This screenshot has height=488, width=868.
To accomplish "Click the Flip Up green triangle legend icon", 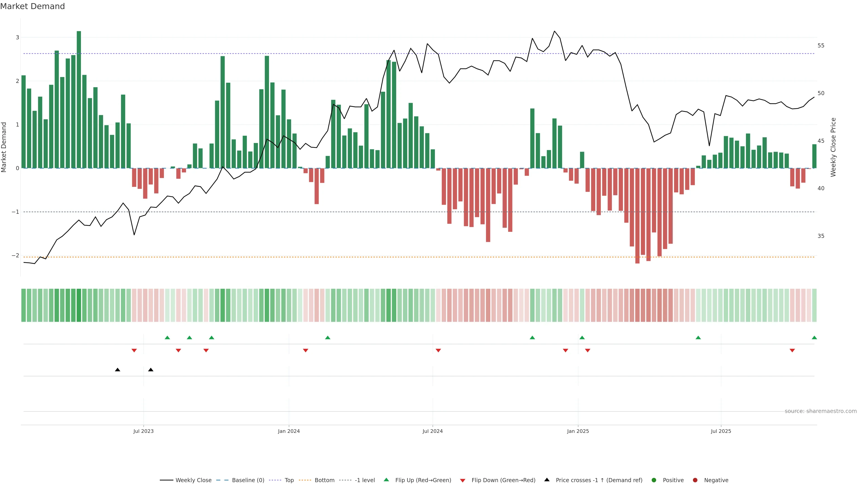I will pyautogui.click(x=386, y=480).
